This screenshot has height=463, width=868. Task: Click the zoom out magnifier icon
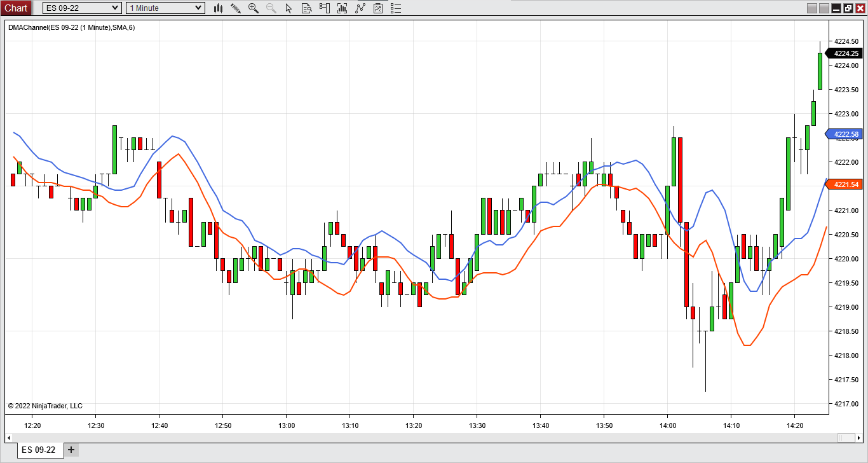coord(271,8)
